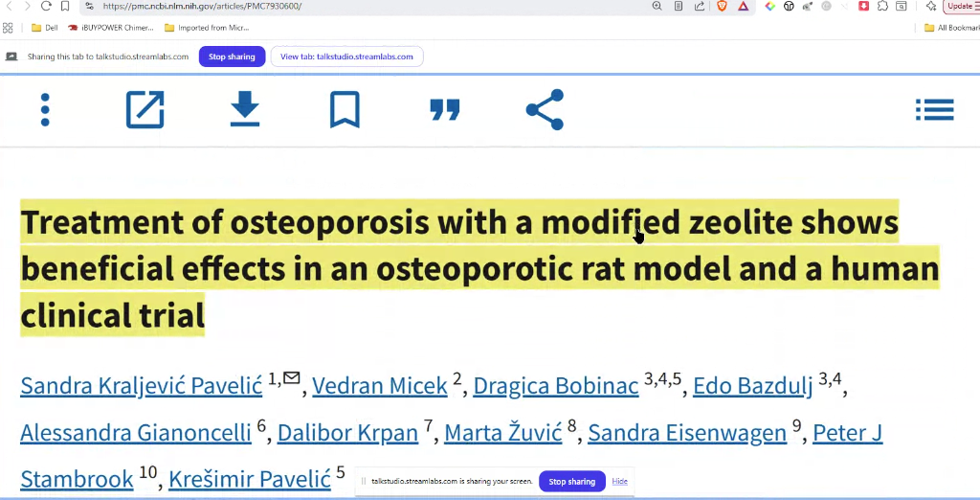Open the Dell bookmarks folder

(44, 28)
